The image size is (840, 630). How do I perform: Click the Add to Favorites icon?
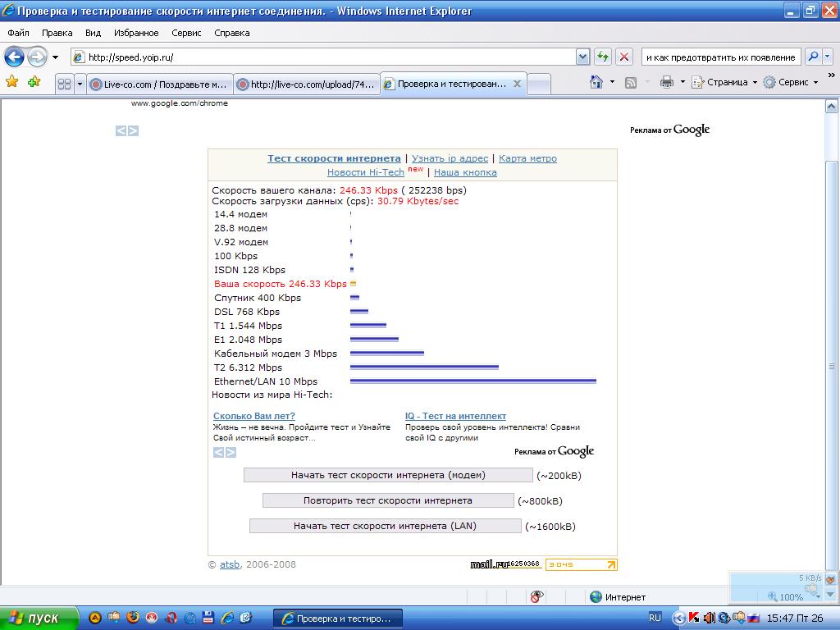tap(34, 82)
